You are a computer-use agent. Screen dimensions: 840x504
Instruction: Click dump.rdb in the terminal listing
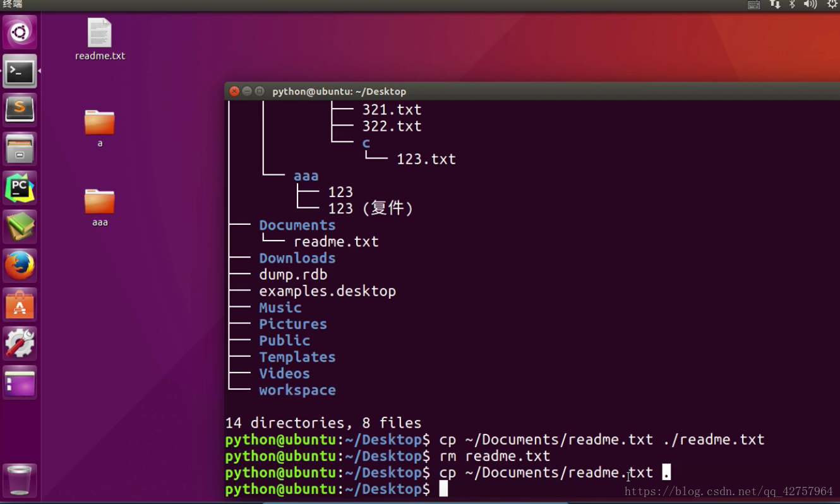(293, 275)
